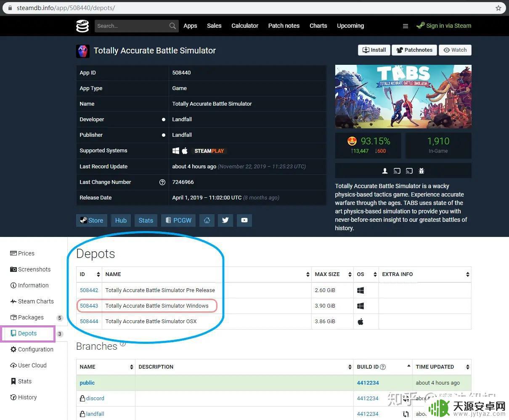Click the Install button
This screenshot has width=509, height=420.
pyautogui.click(x=374, y=50)
